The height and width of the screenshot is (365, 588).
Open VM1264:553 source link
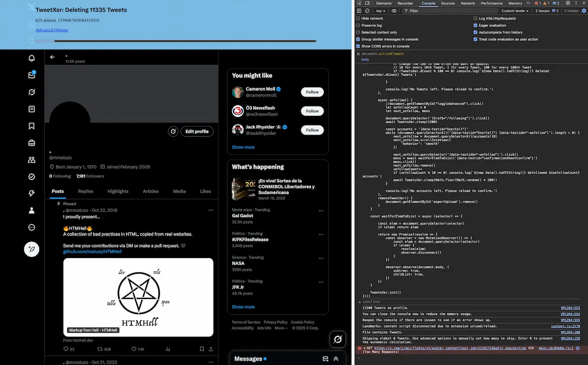[x=570, y=308]
